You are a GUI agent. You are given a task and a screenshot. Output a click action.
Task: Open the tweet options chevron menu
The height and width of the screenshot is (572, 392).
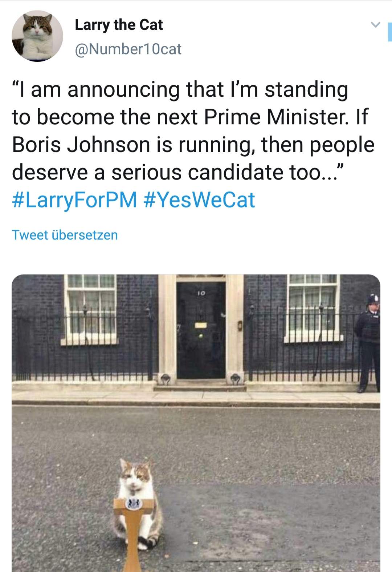pos(376,25)
